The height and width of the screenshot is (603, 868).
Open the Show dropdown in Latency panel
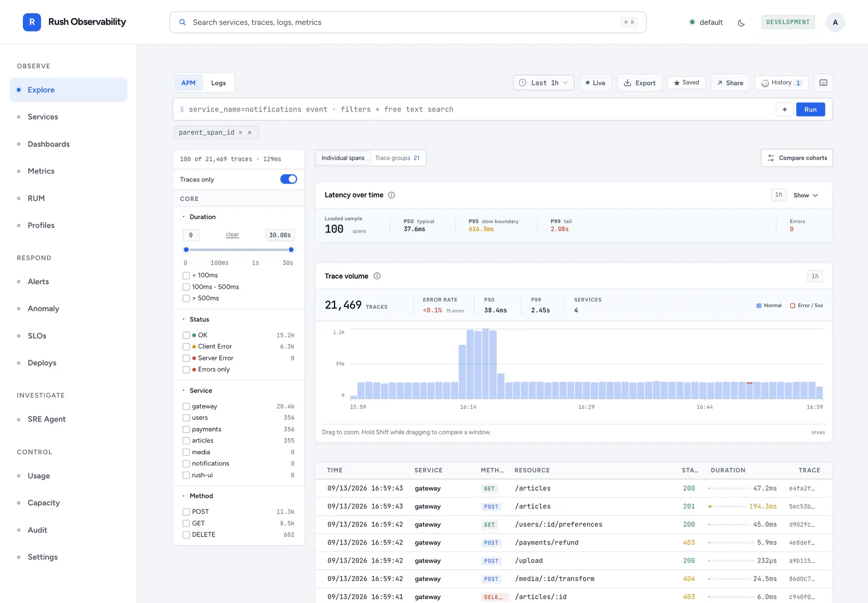(x=806, y=195)
